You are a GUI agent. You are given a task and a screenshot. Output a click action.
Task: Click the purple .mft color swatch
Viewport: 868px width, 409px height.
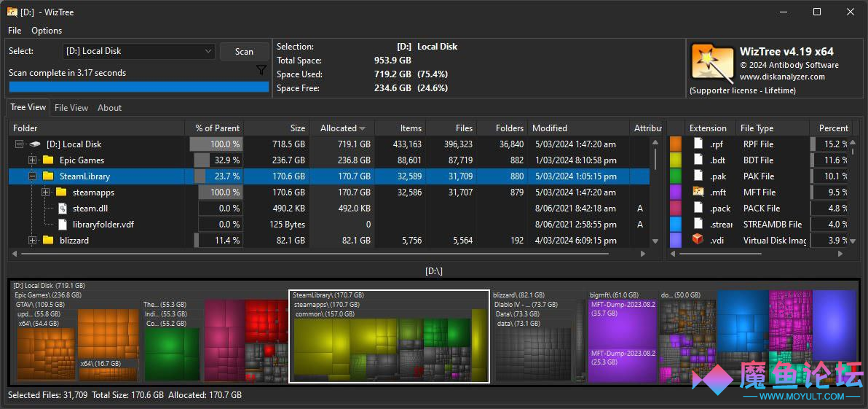[x=675, y=192]
